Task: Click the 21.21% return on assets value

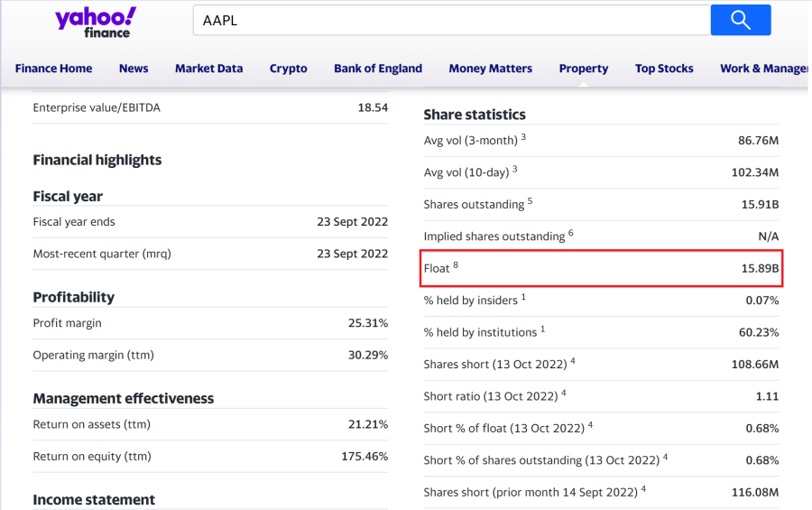Action: [x=368, y=424]
